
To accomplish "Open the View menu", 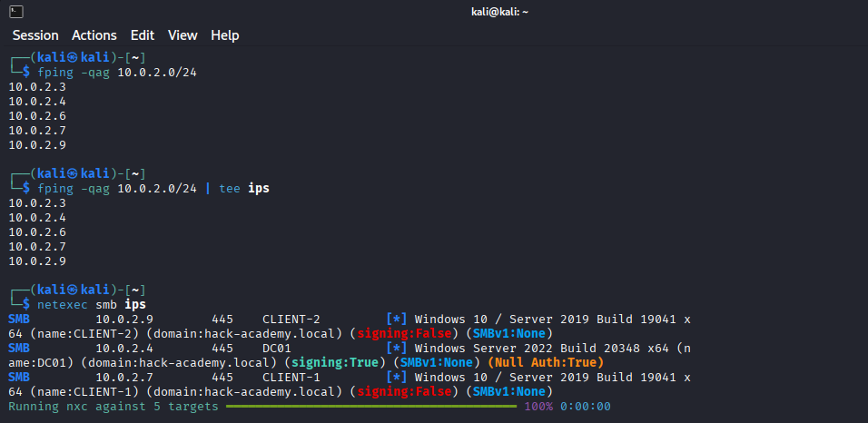I will [x=182, y=35].
